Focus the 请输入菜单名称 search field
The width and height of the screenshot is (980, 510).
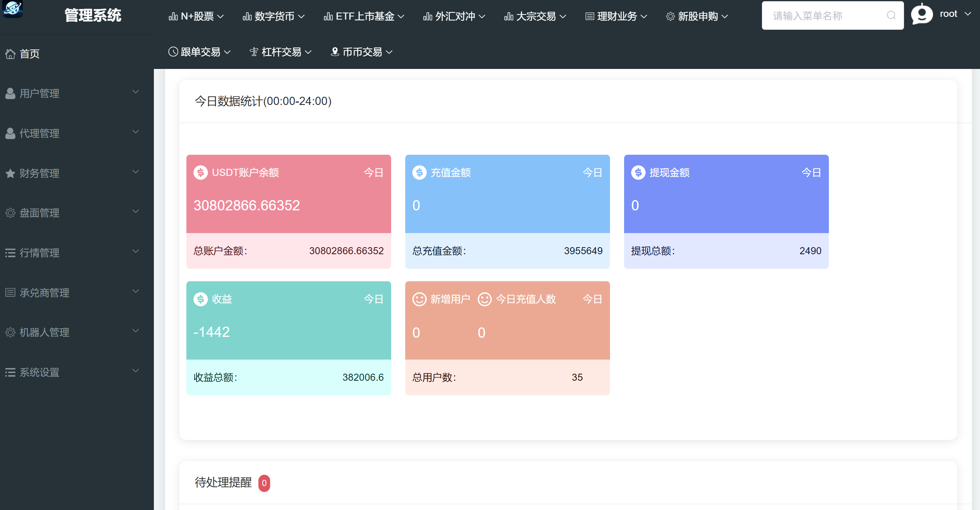click(x=822, y=16)
